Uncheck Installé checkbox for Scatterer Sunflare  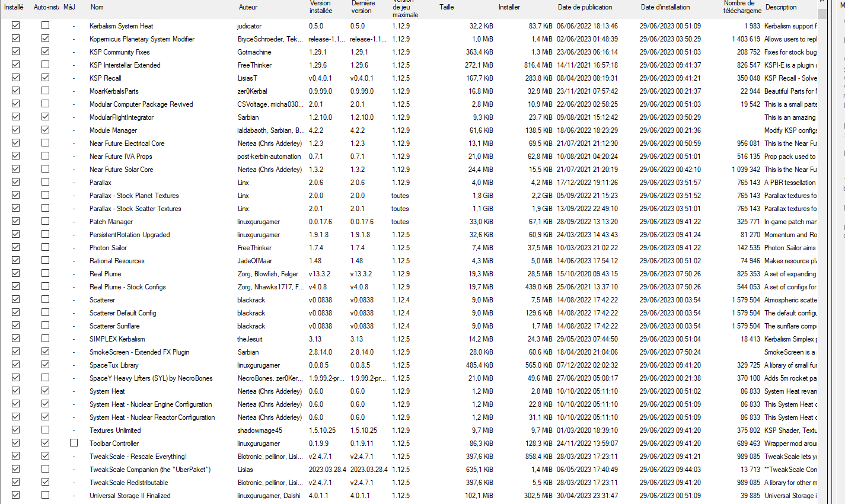[15, 326]
